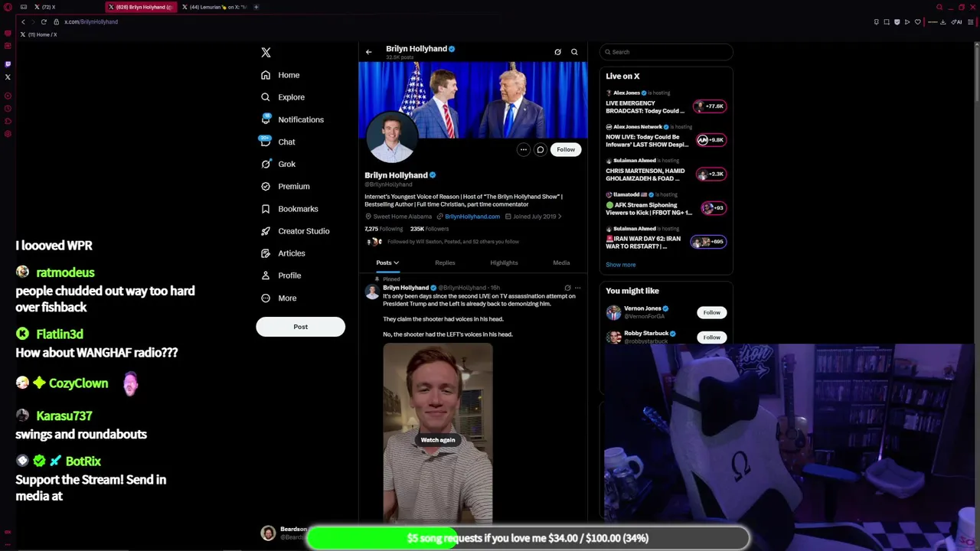The image size is (980, 551).
Task: Open Articles in the sidebar
Action: [283, 253]
